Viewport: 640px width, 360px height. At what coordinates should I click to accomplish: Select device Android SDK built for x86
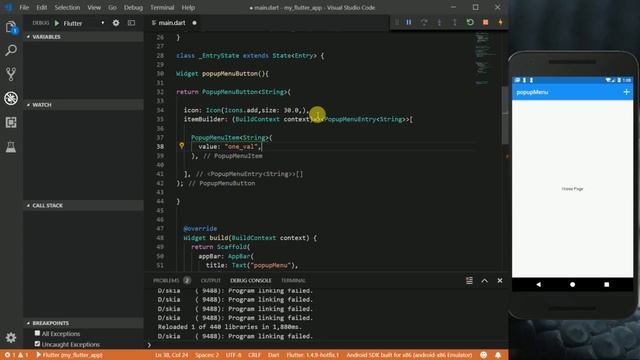tap(409, 355)
